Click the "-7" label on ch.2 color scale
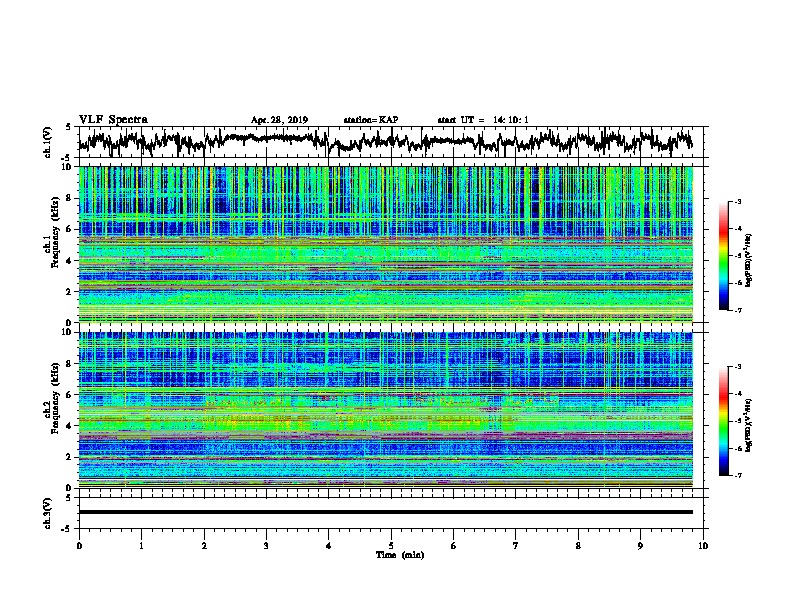The height and width of the screenshot is (612, 792). (x=737, y=475)
